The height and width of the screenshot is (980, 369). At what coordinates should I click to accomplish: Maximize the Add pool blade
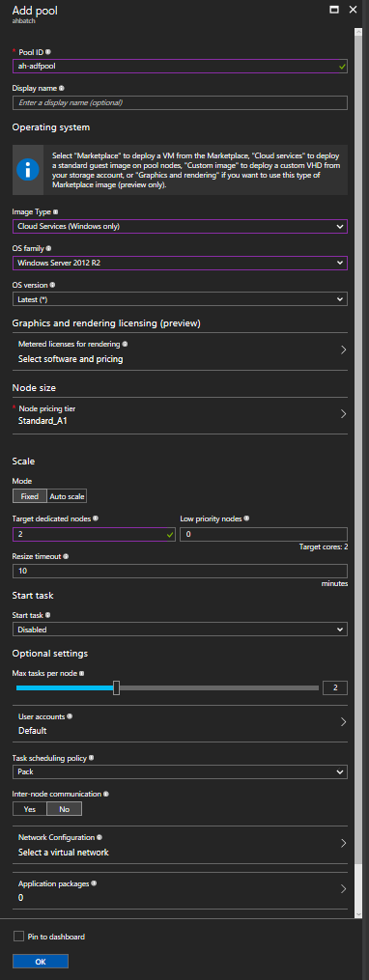[334, 10]
